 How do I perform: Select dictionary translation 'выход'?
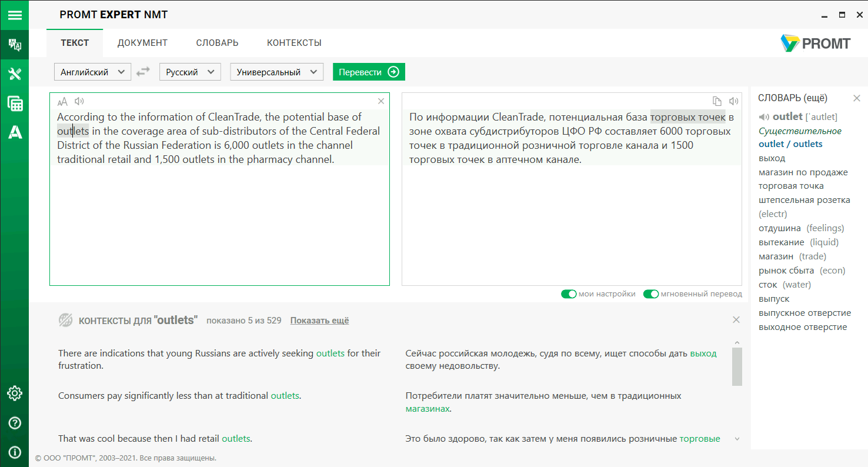click(x=772, y=158)
